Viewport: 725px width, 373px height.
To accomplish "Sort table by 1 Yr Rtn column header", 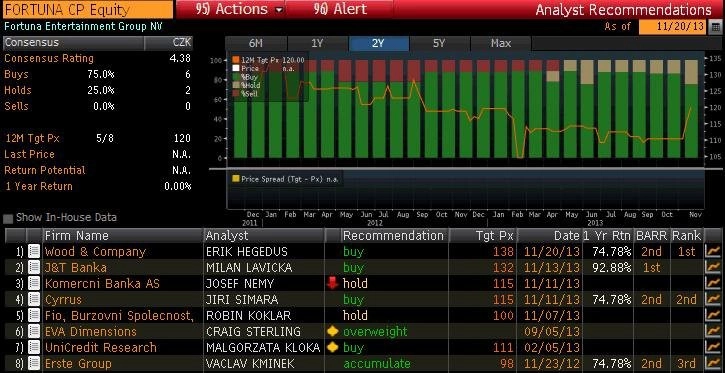I will coord(607,236).
